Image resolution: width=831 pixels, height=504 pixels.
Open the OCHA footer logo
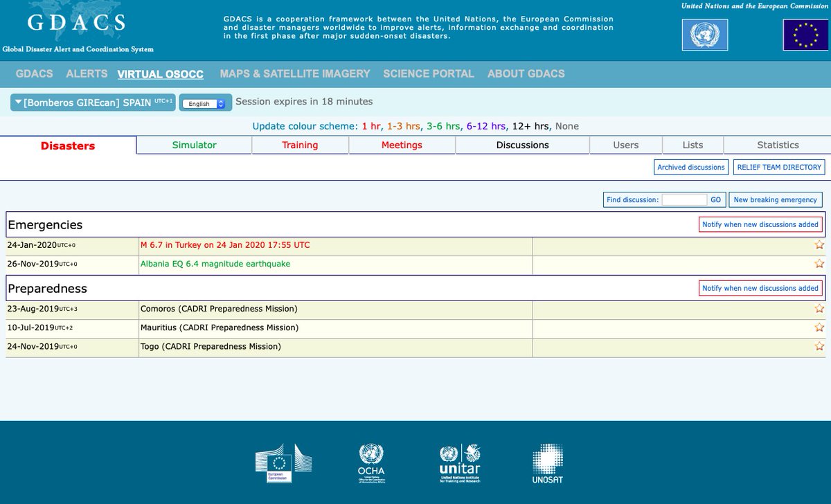371,462
